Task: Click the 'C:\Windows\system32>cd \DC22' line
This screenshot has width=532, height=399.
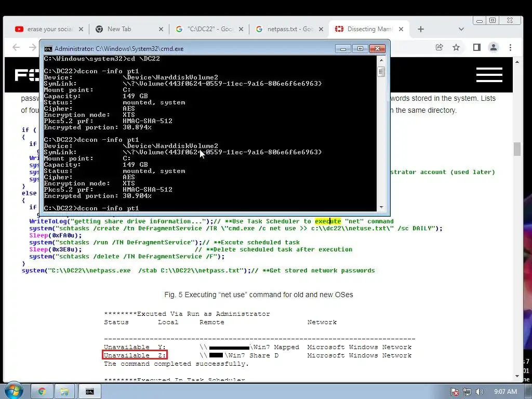Action: tap(102, 59)
